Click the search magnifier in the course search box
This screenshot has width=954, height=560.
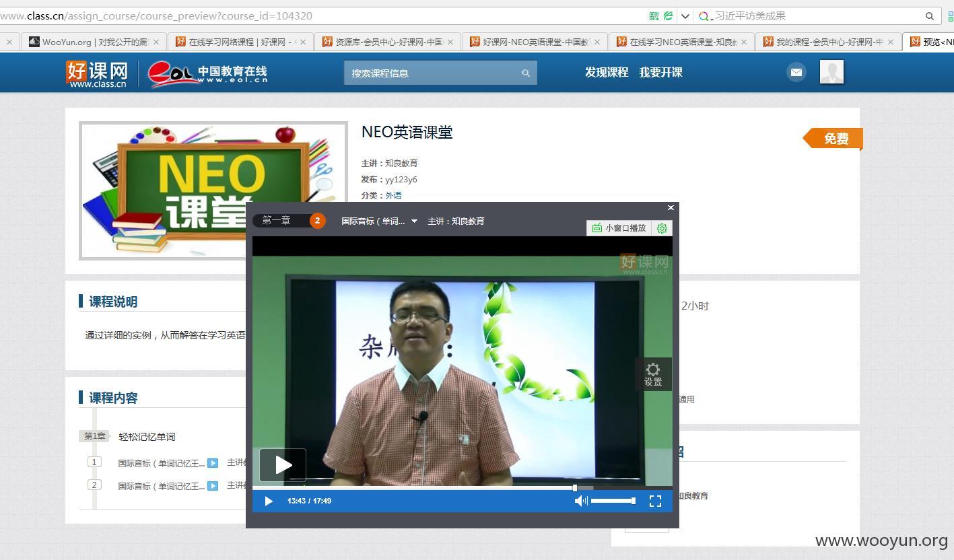526,73
